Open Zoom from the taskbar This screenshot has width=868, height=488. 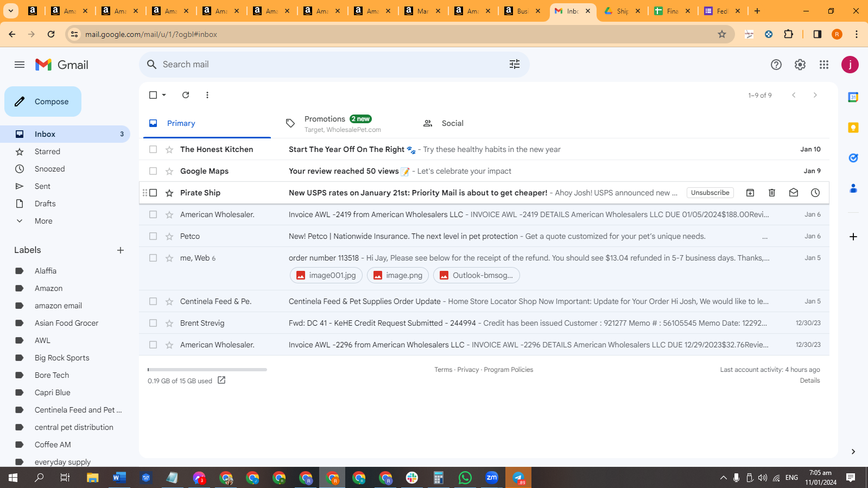click(x=492, y=478)
